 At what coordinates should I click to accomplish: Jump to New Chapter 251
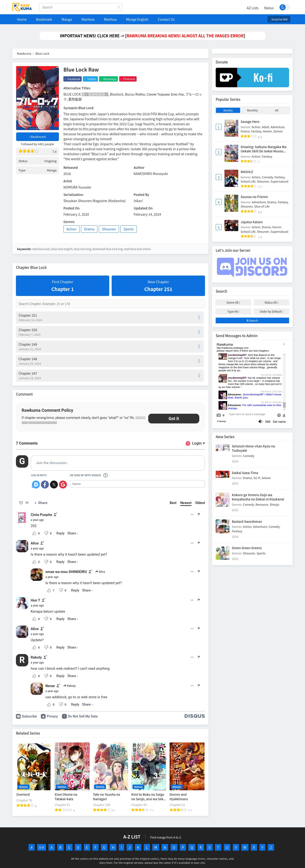click(158, 286)
